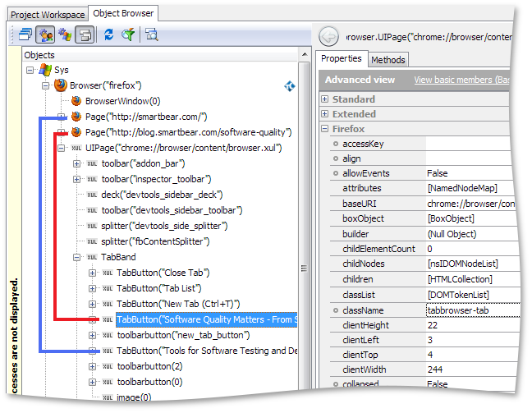The height and width of the screenshot is (413, 532).
Task: Toggle the panel layout toolbar icon
Action: tap(85, 34)
